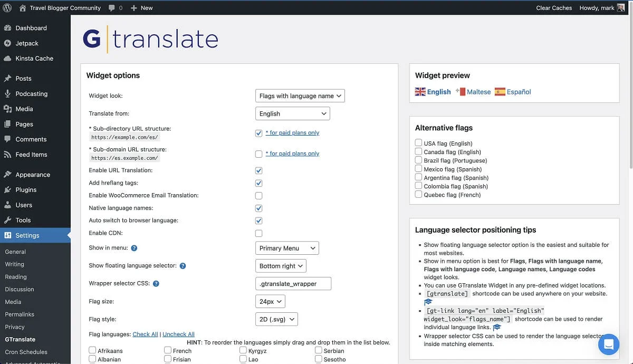Screen dimensions: 633x364
Task: Check the Afrikaans language checkbox
Action: tap(92, 350)
